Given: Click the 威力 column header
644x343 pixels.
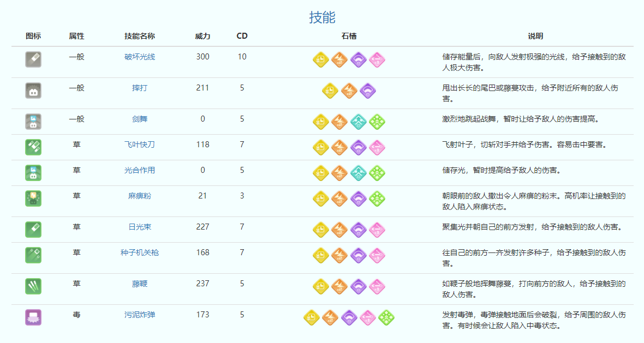Looking at the screenshot, I should (202, 36).
